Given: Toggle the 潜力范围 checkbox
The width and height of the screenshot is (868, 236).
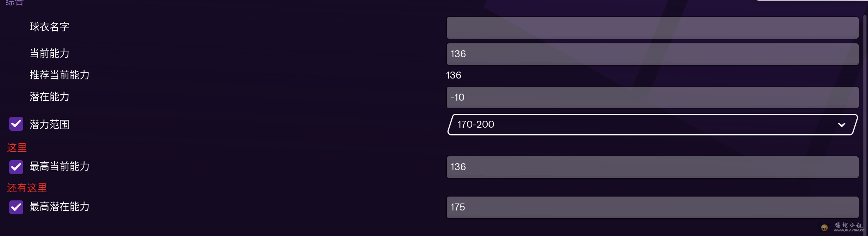Looking at the screenshot, I should pos(16,124).
